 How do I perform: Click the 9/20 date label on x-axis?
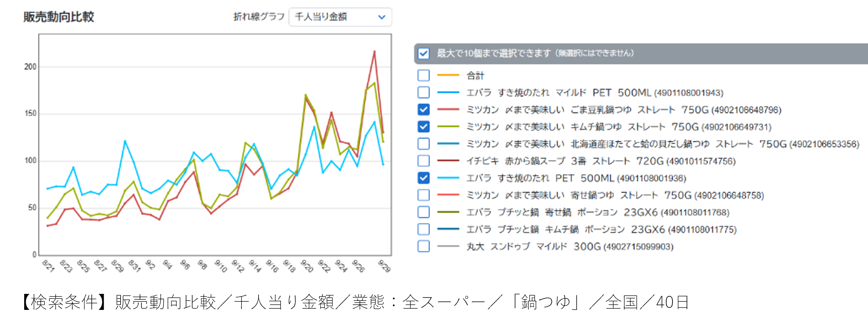point(306,266)
